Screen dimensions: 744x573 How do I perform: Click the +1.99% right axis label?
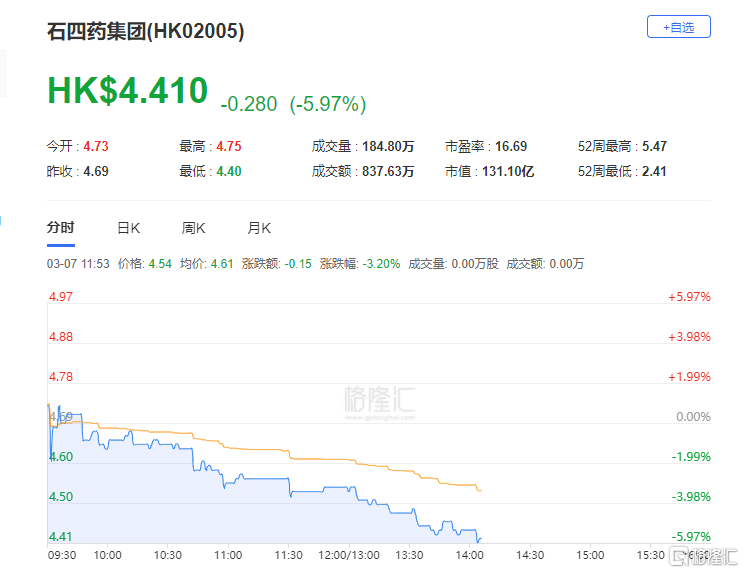(x=689, y=377)
